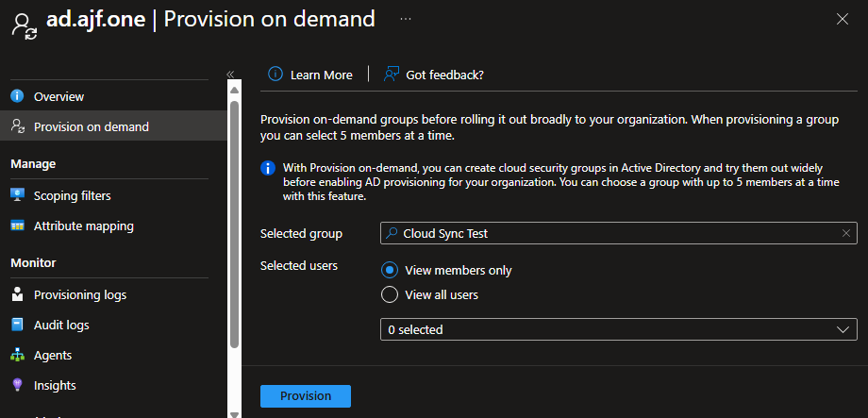Click the Selected group label
This screenshot has height=418, width=868.
(x=301, y=234)
